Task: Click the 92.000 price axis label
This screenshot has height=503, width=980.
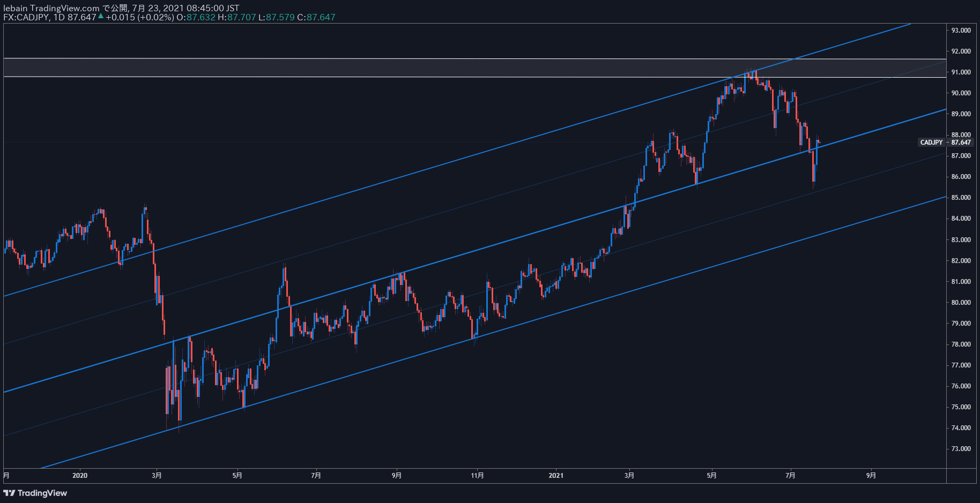Action: (961, 51)
